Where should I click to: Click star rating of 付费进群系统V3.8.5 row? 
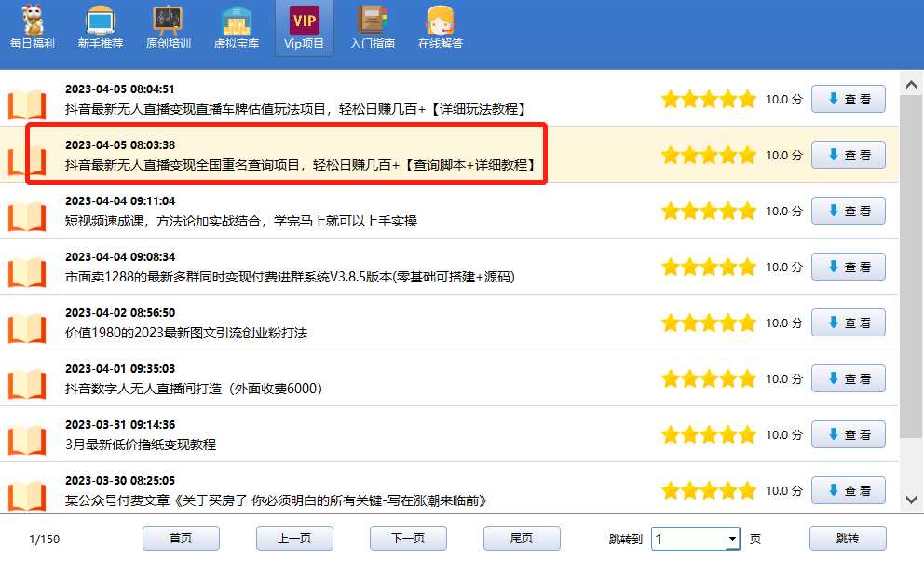[708, 267]
